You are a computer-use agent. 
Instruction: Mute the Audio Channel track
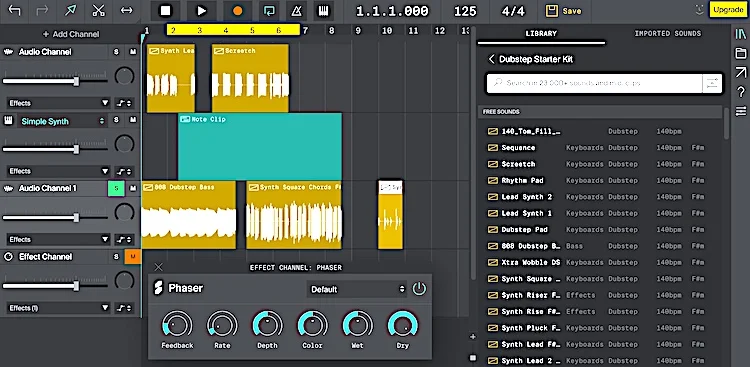click(133, 52)
